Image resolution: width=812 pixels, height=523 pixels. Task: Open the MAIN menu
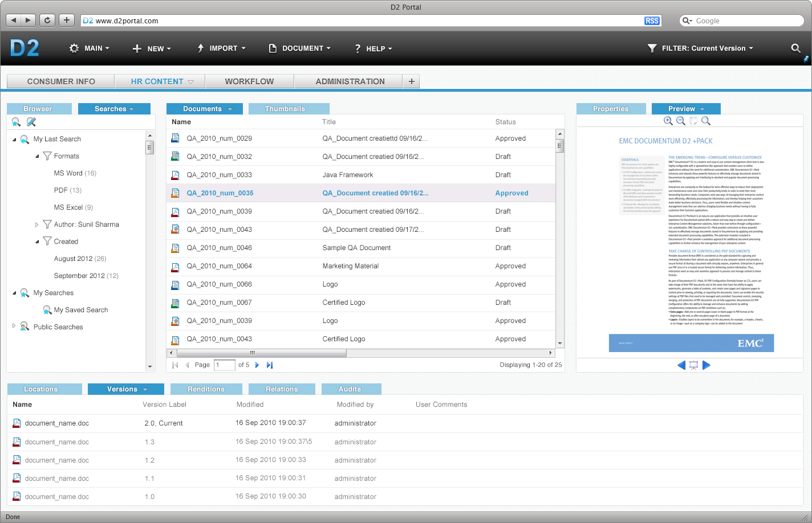[90, 48]
